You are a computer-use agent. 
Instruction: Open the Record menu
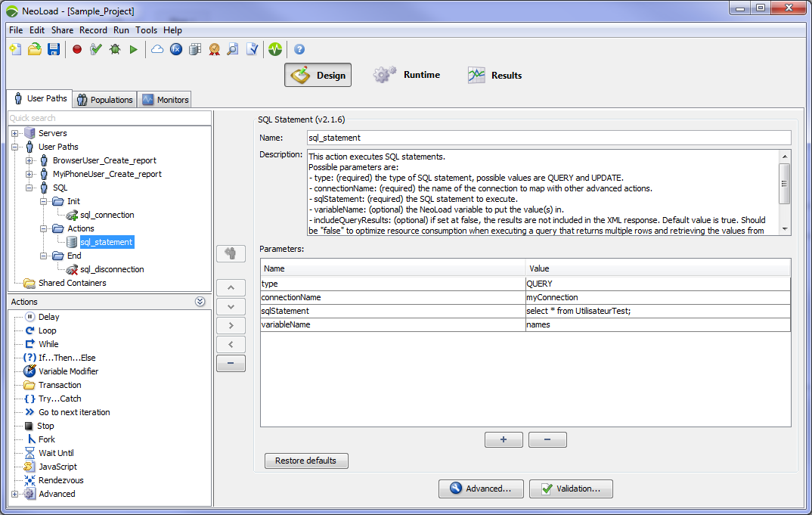(93, 30)
